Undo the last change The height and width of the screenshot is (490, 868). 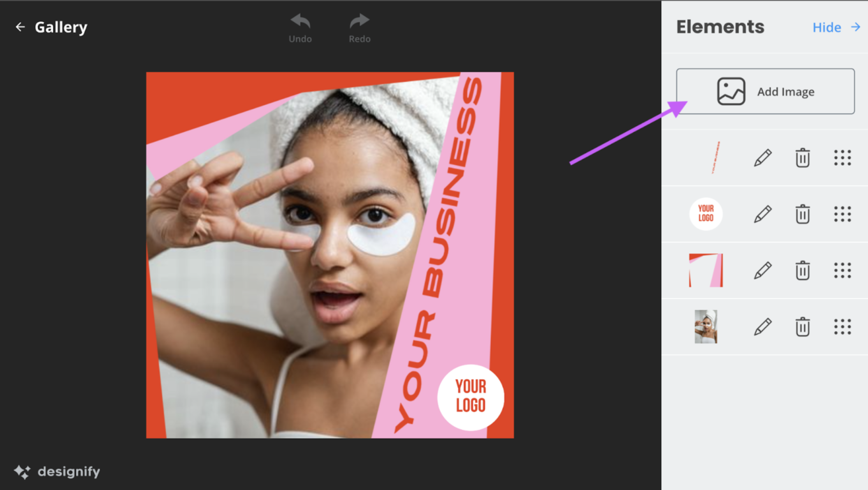[300, 28]
